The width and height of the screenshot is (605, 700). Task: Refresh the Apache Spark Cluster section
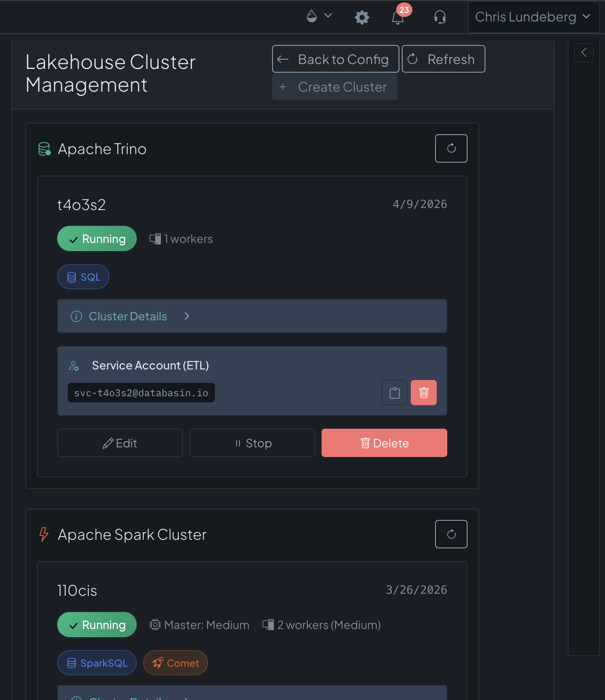pos(451,534)
